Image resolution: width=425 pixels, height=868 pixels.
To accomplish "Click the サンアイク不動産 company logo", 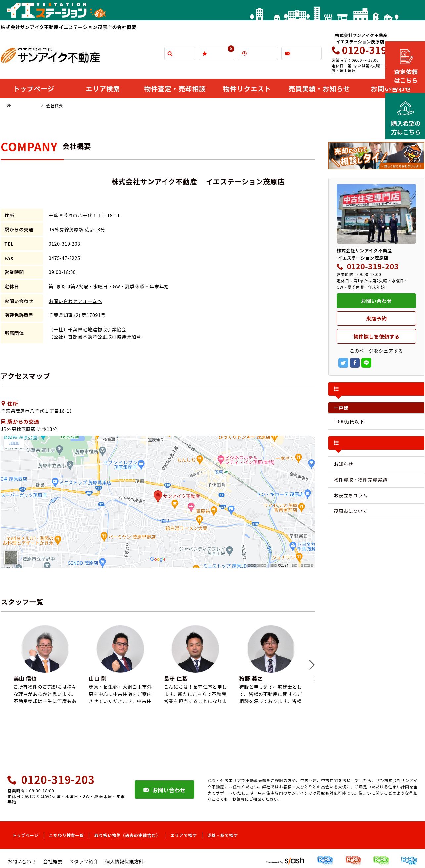I will click(51, 55).
